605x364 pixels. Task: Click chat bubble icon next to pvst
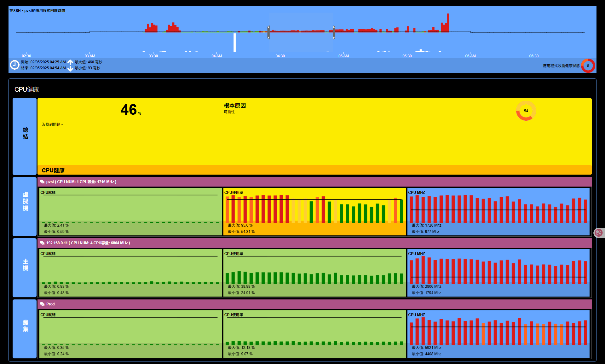coord(42,182)
